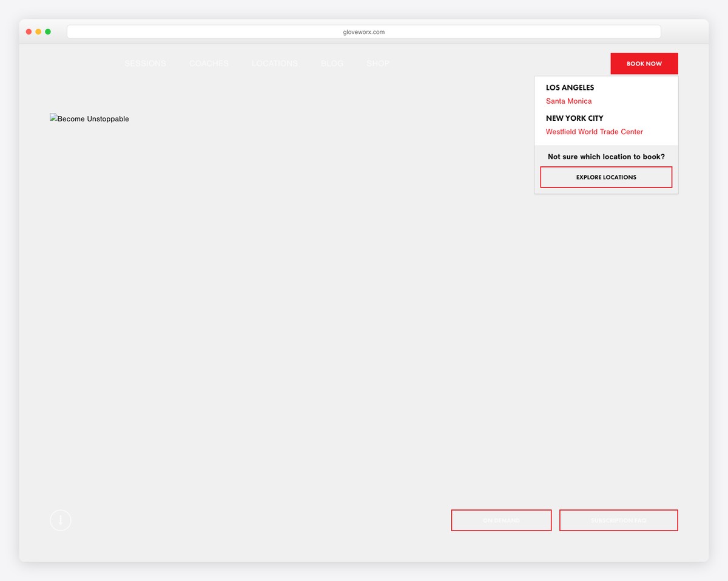Select the Santa Monica location

[x=568, y=101]
